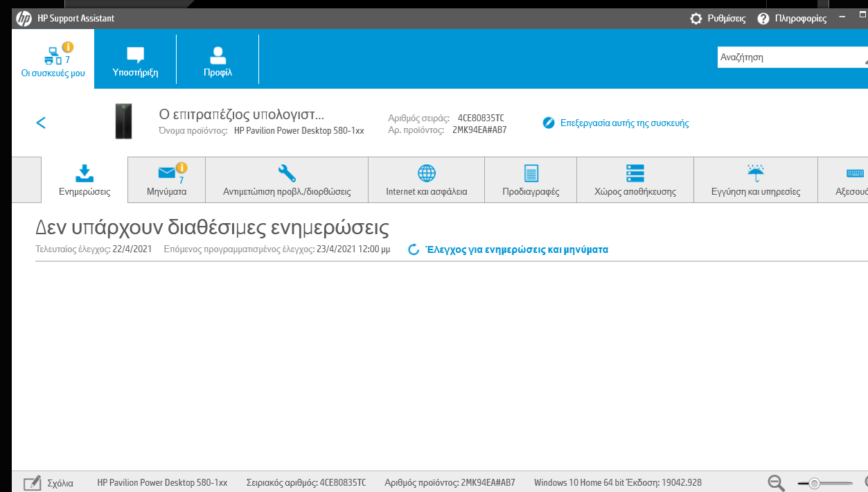868x492 pixels.
Task: Open Αντιμετώπιση προβλ./διορθώσεις troubleshooting tab
Action: (x=287, y=180)
